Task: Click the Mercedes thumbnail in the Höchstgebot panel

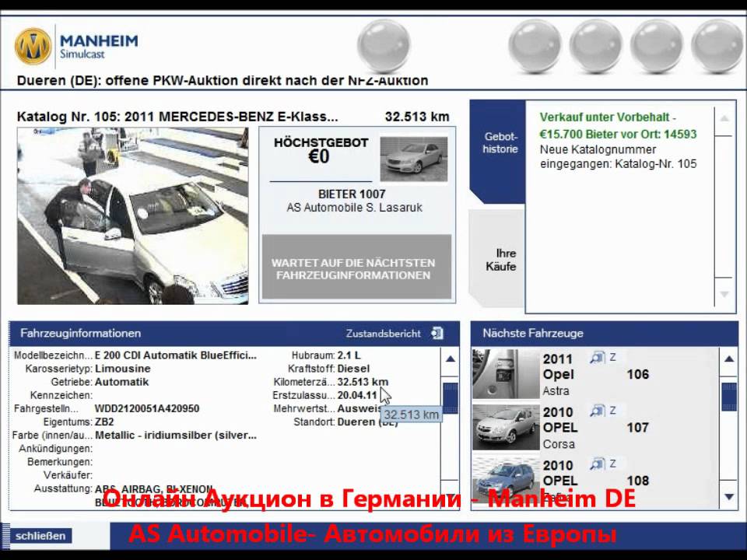Action: [413, 159]
